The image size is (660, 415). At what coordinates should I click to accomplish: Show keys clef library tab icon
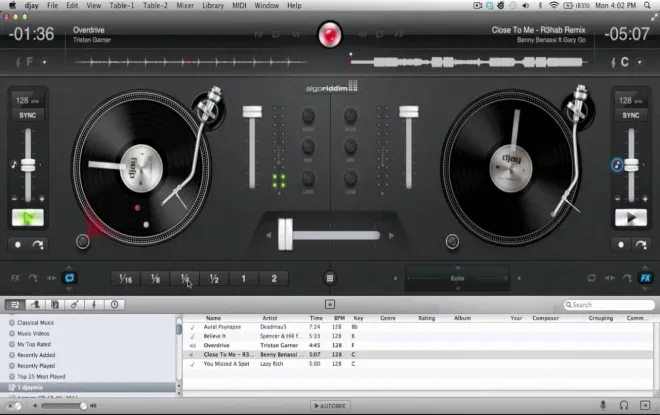(x=94, y=305)
